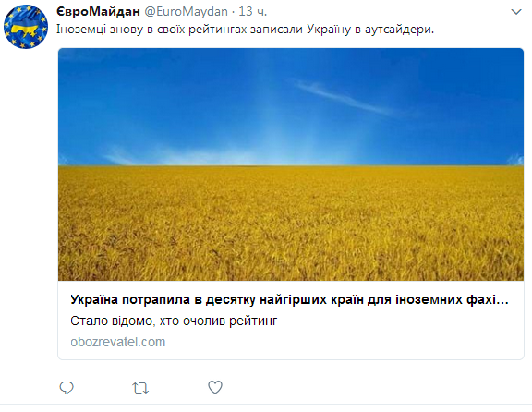Viewport: 532px width, 412px height.
Task: Open the tweet timestamp 13 ч.
Action: tap(253, 12)
